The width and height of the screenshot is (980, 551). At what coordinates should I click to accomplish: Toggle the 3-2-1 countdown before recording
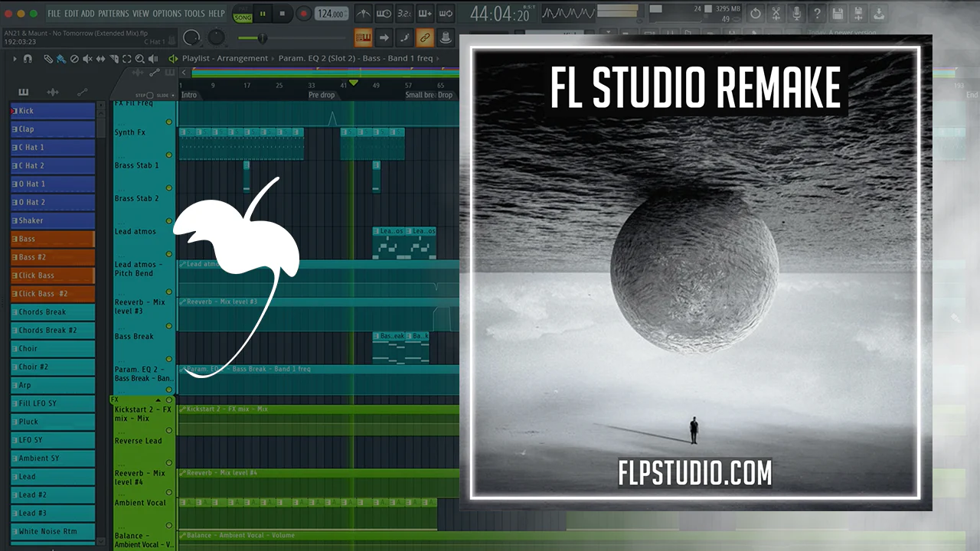coord(404,14)
